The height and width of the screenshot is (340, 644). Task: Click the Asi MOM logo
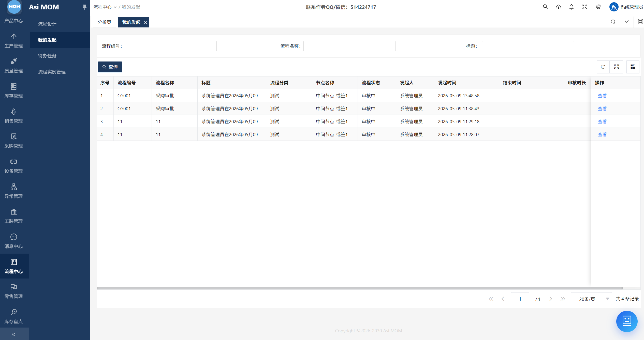point(14,7)
